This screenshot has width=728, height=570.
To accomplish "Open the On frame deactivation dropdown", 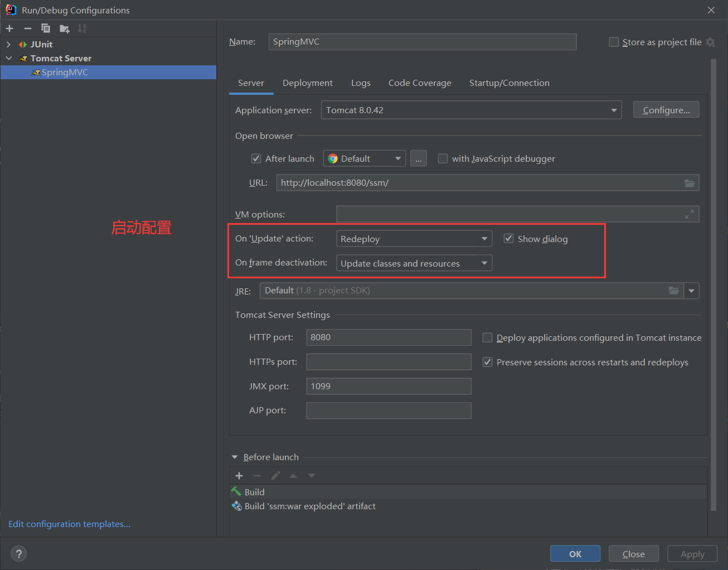I will tap(414, 263).
